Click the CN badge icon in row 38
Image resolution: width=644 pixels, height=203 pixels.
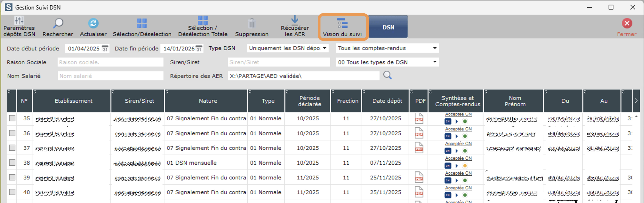pos(448,166)
